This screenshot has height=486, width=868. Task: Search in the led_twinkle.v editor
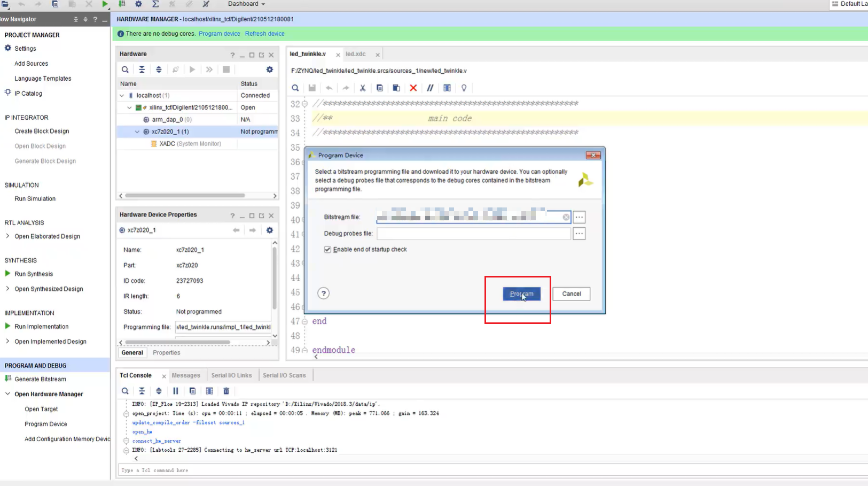click(295, 88)
